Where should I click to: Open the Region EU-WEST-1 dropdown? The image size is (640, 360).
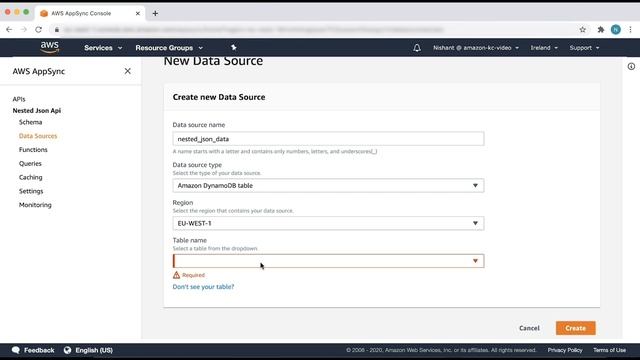click(x=328, y=223)
